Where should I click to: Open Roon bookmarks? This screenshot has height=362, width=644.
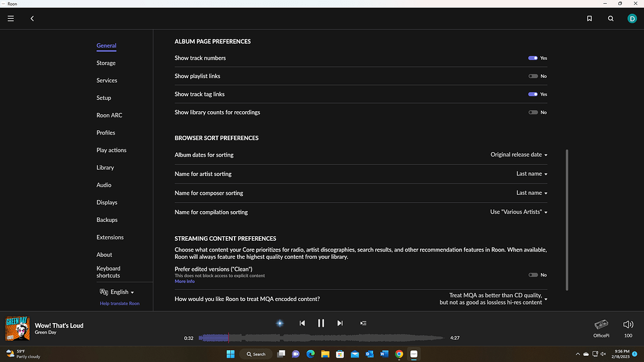pyautogui.click(x=589, y=18)
